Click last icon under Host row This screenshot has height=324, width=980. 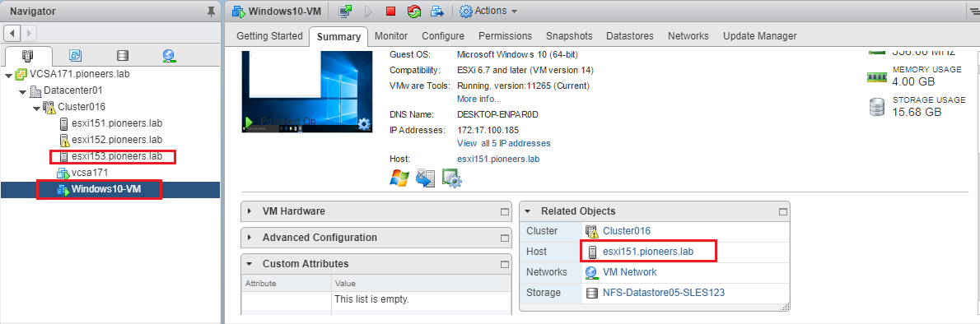click(x=451, y=178)
